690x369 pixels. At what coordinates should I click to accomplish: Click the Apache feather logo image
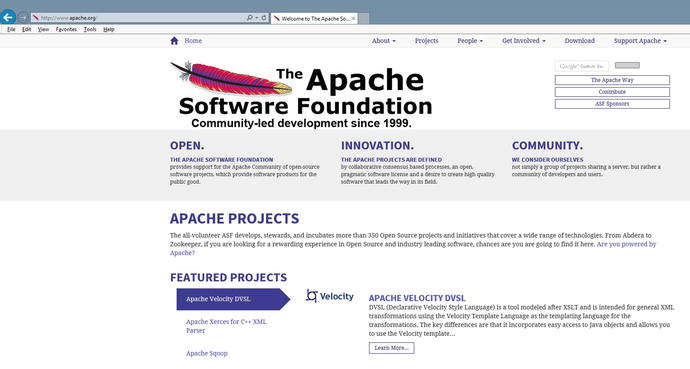click(231, 78)
